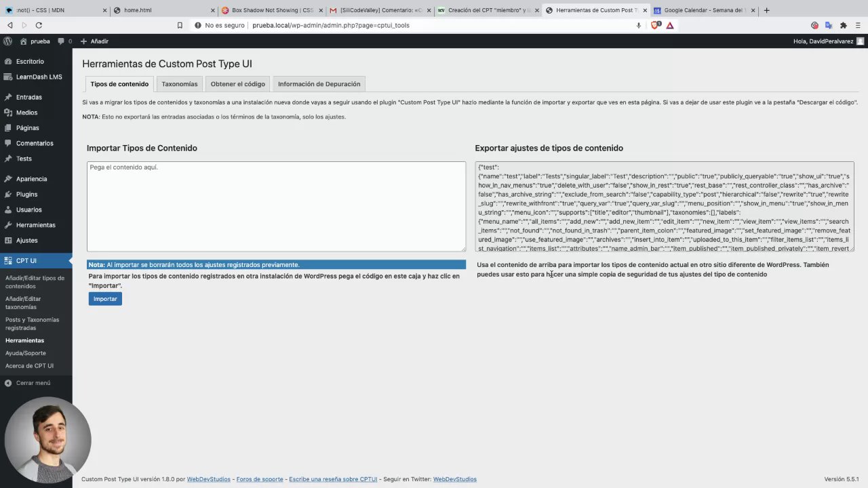
Task: Click the Herramientas submenu item under CPT UI
Action: click(24, 340)
